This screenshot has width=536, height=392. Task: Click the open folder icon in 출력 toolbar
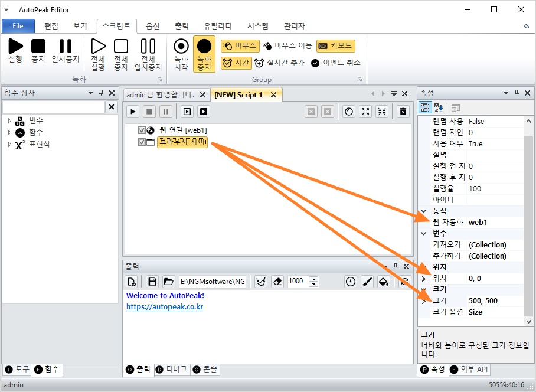tap(168, 282)
